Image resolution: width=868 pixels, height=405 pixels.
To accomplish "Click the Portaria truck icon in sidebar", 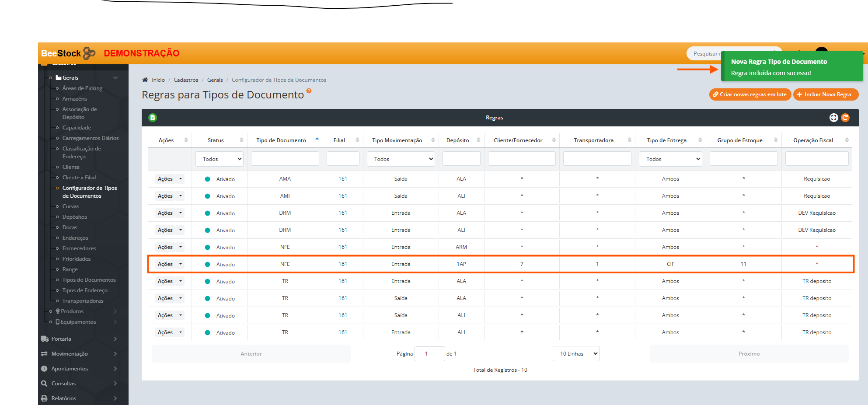I will click(45, 339).
